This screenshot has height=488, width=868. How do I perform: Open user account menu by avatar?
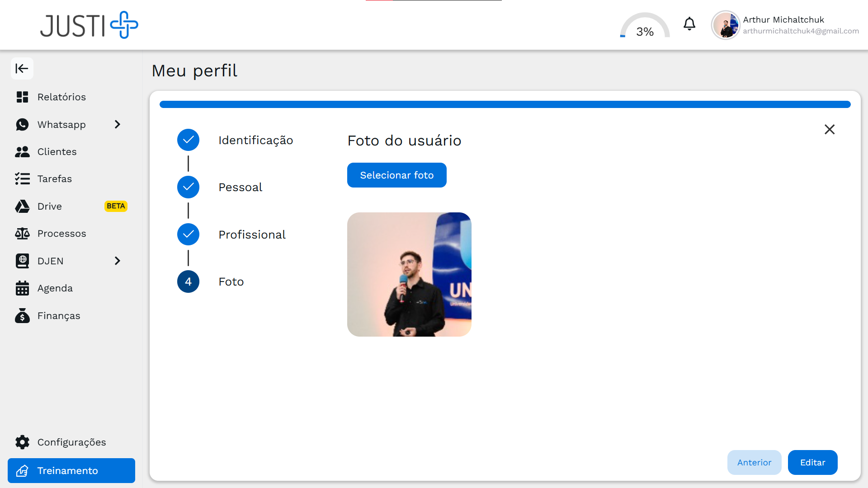pyautogui.click(x=725, y=25)
